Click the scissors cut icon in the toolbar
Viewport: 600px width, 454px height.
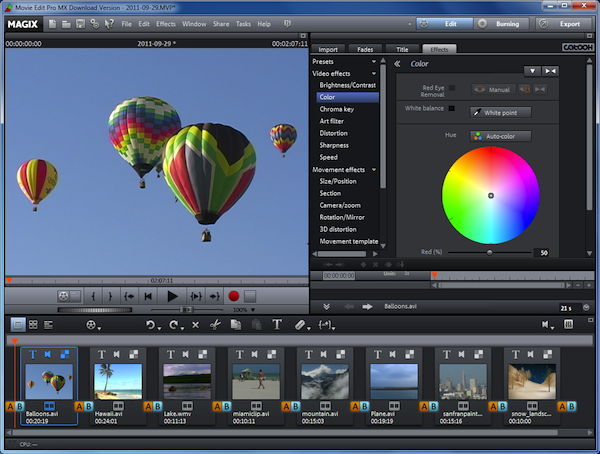215,325
